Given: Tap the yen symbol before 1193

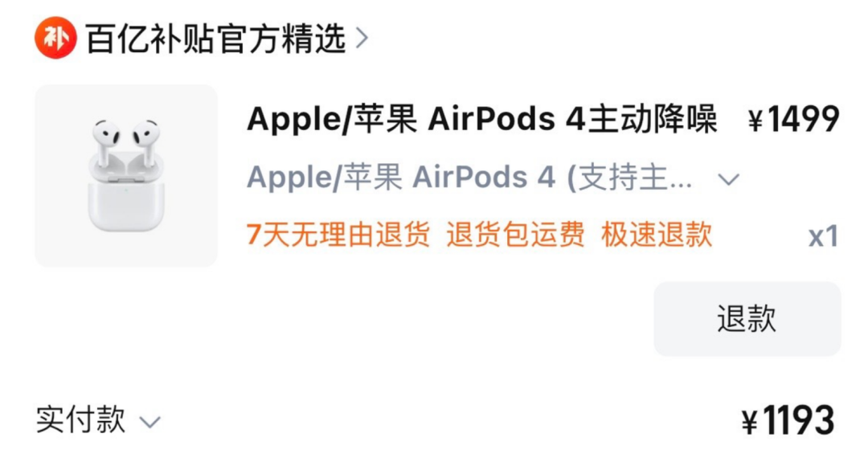Looking at the screenshot, I should 750,423.
